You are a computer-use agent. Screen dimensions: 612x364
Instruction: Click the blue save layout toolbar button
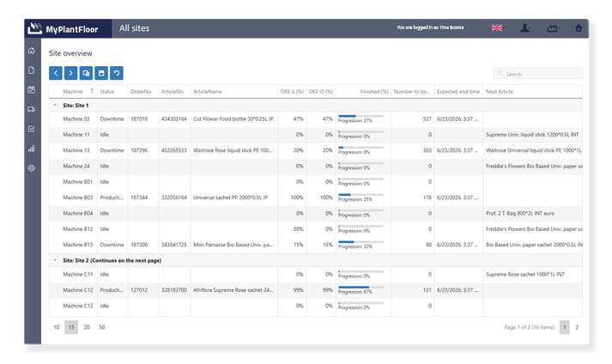point(101,73)
